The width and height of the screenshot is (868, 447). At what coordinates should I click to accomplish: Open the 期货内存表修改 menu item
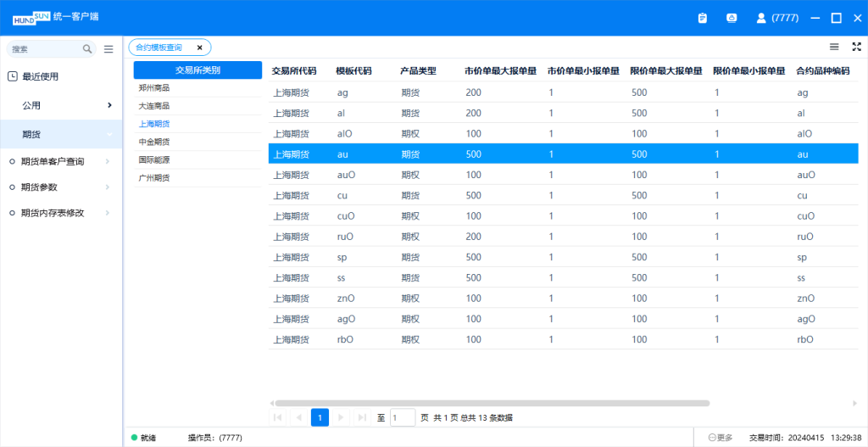pos(53,213)
